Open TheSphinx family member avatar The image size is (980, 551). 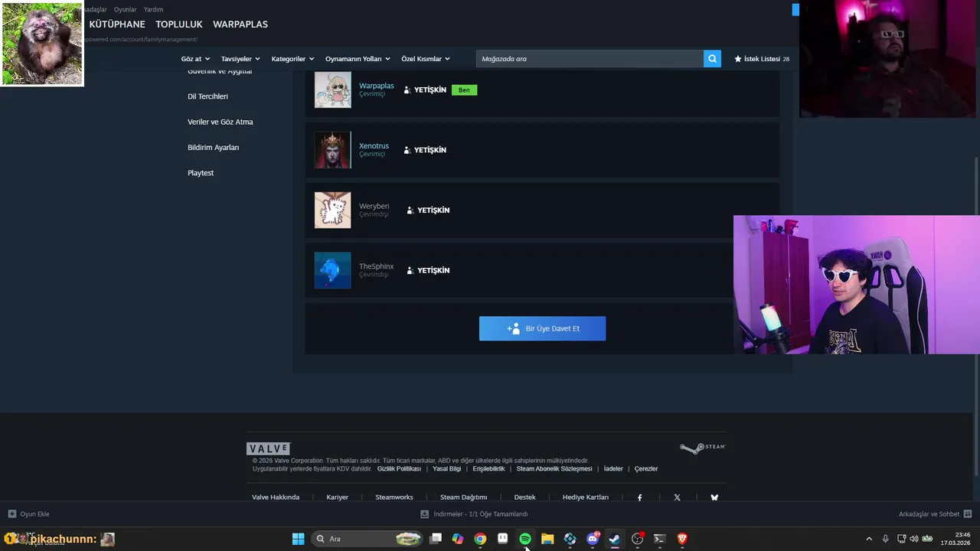[x=332, y=270]
